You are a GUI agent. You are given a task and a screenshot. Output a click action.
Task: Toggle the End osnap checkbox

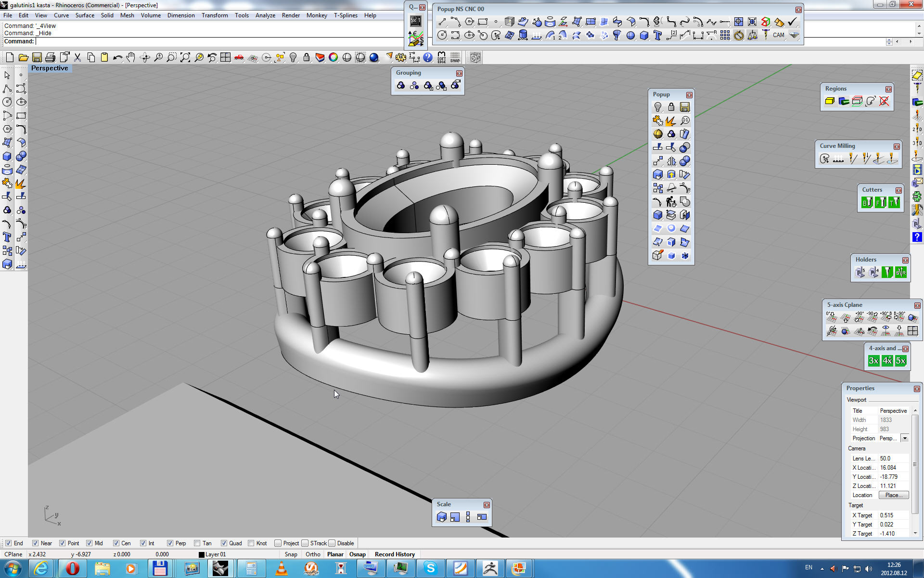[8, 543]
